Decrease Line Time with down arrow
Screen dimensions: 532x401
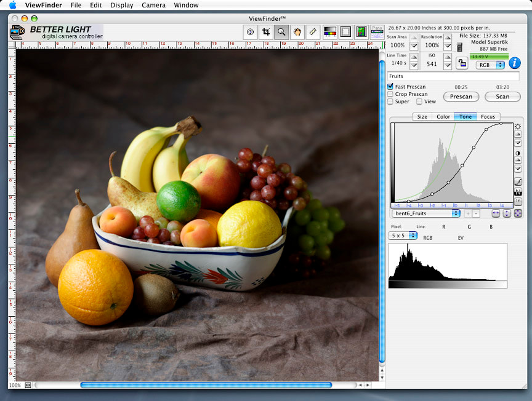pyautogui.click(x=414, y=65)
